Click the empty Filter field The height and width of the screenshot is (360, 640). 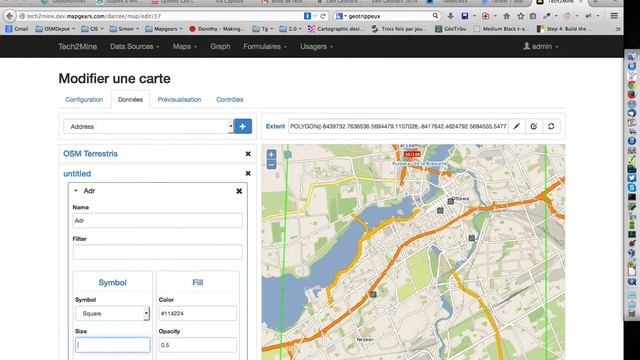158,252
